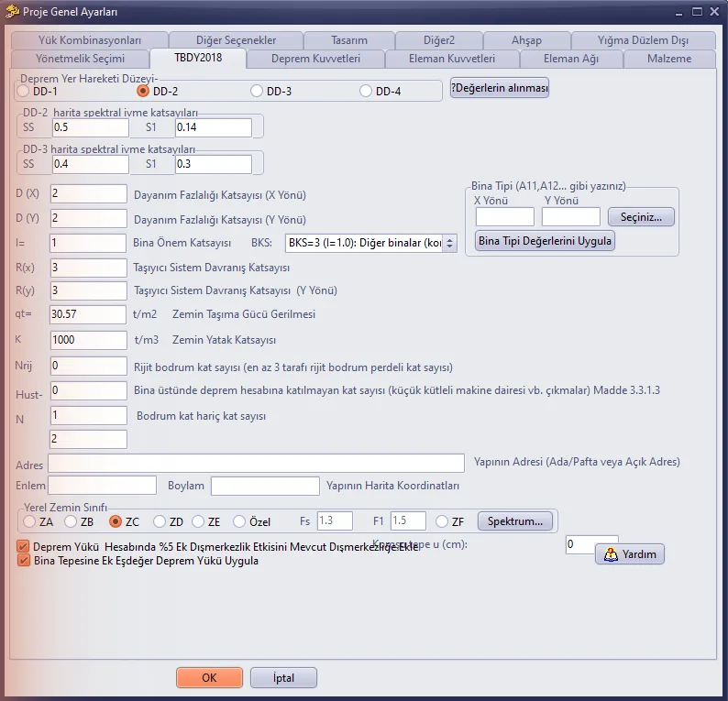This screenshot has width=728, height=701.
Task: Open the Eleman Ağı tab
Action: pos(571,59)
